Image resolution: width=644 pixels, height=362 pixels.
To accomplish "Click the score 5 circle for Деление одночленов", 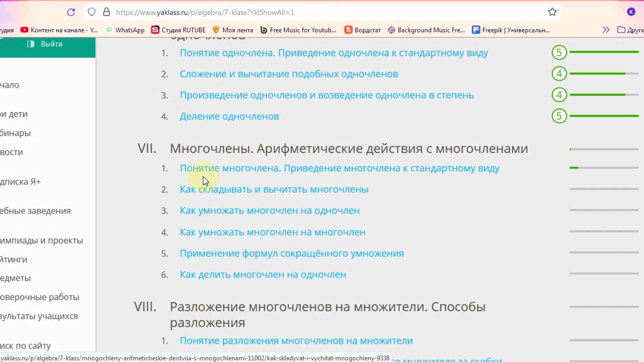I will tap(559, 116).
